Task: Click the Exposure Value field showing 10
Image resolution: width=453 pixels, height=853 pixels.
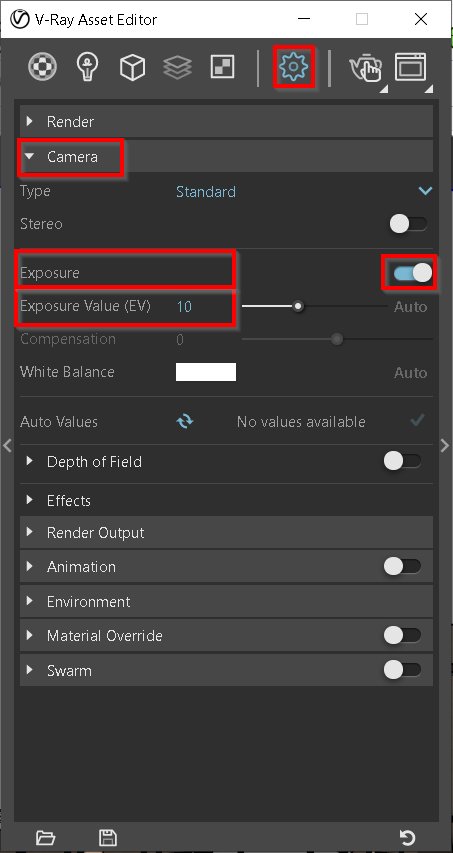Action: click(x=184, y=307)
